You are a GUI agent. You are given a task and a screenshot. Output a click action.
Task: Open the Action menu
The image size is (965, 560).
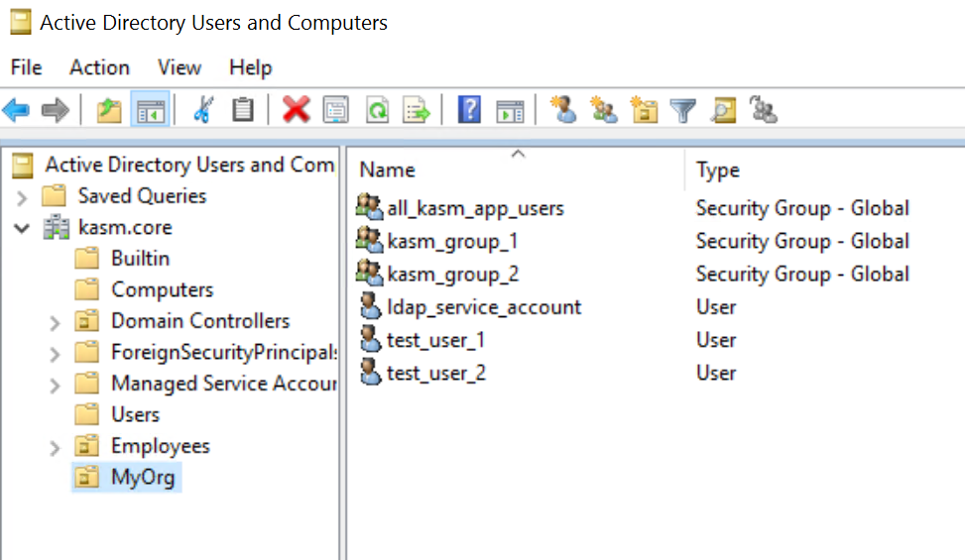pyautogui.click(x=99, y=67)
